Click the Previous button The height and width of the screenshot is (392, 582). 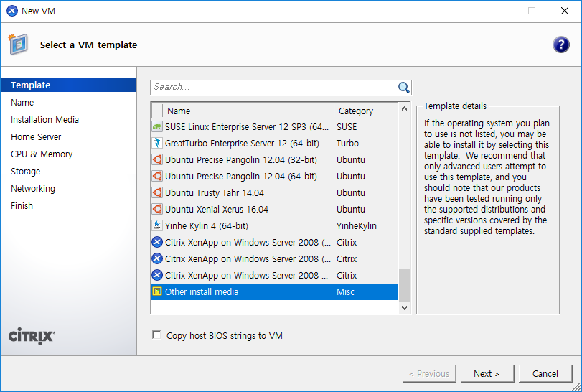click(x=429, y=374)
